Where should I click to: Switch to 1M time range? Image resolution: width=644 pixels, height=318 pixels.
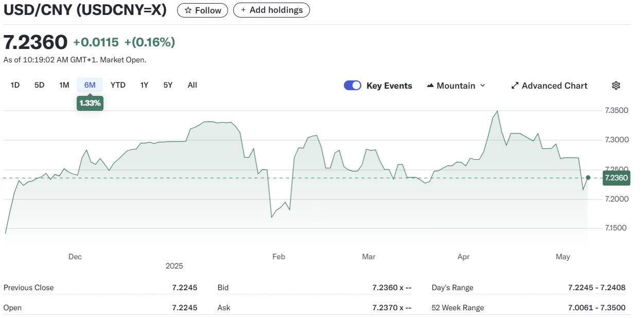tap(64, 85)
